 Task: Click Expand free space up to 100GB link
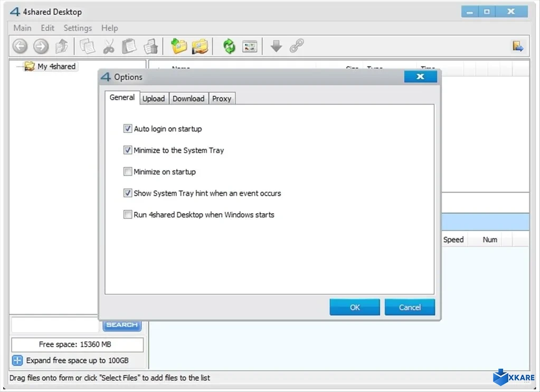(77, 360)
